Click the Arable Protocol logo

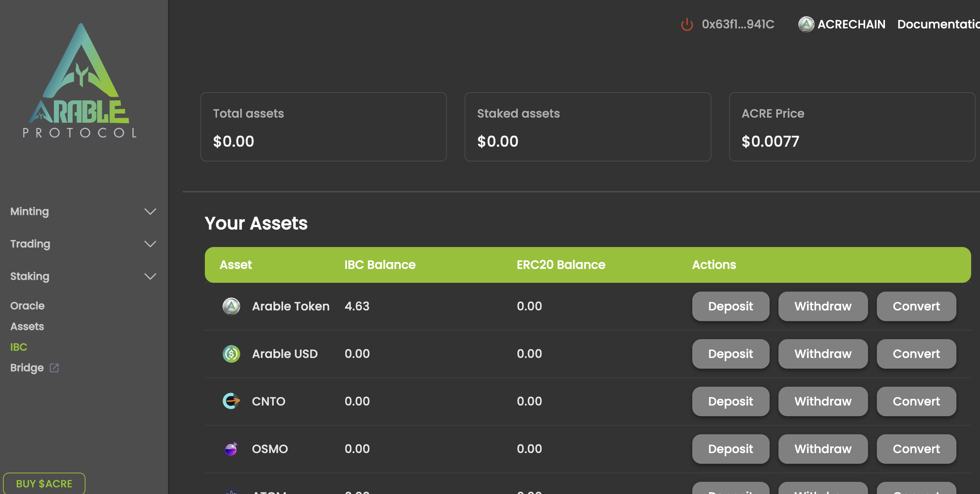(80, 81)
